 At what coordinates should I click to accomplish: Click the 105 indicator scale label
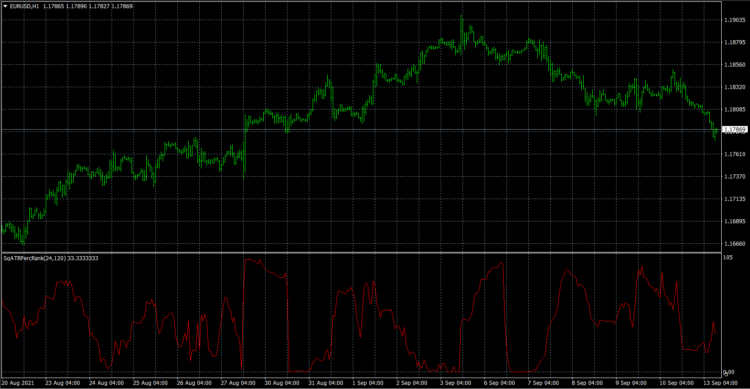(728, 257)
